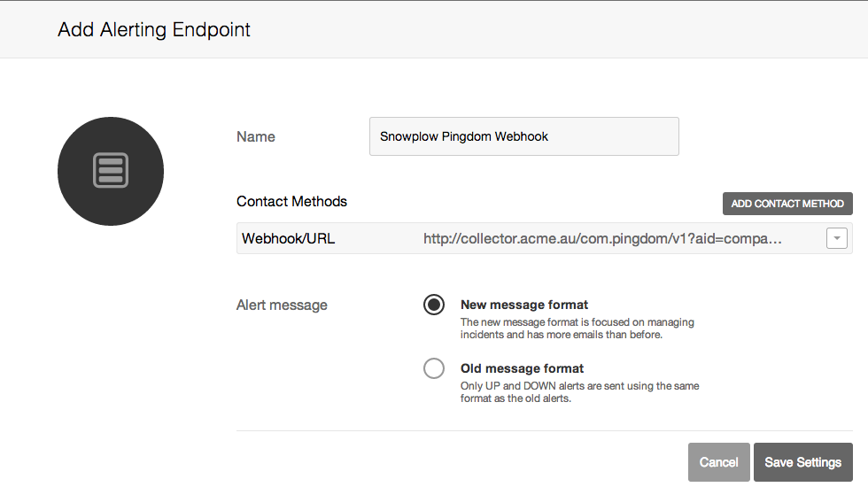Click the Webhook/URL contact method row label

289,238
